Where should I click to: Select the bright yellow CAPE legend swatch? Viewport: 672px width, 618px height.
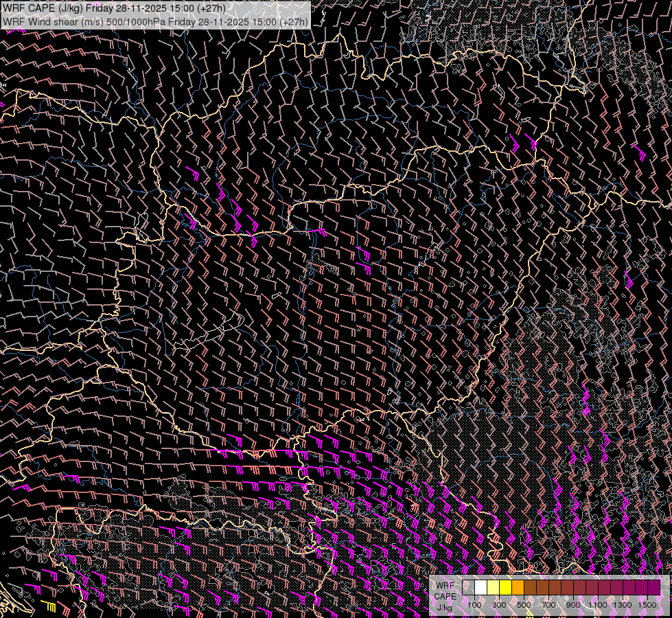tap(506, 587)
